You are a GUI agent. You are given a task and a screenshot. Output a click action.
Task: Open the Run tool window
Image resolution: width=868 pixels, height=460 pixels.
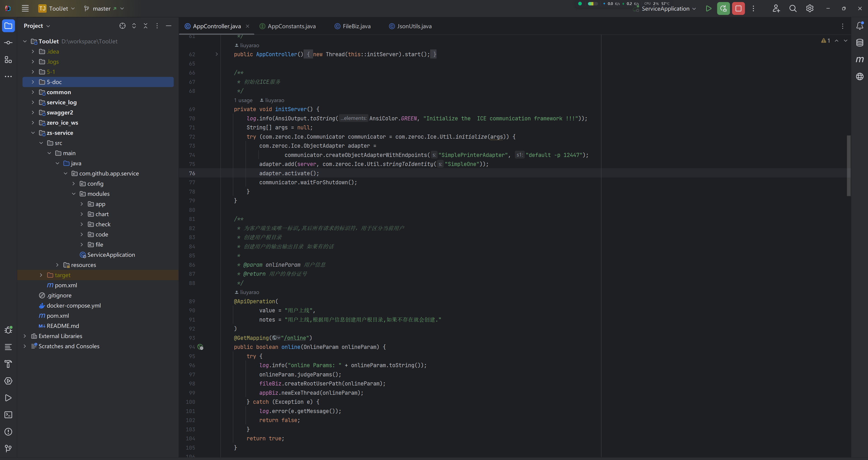pyautogui.click(x=8, y=398)
